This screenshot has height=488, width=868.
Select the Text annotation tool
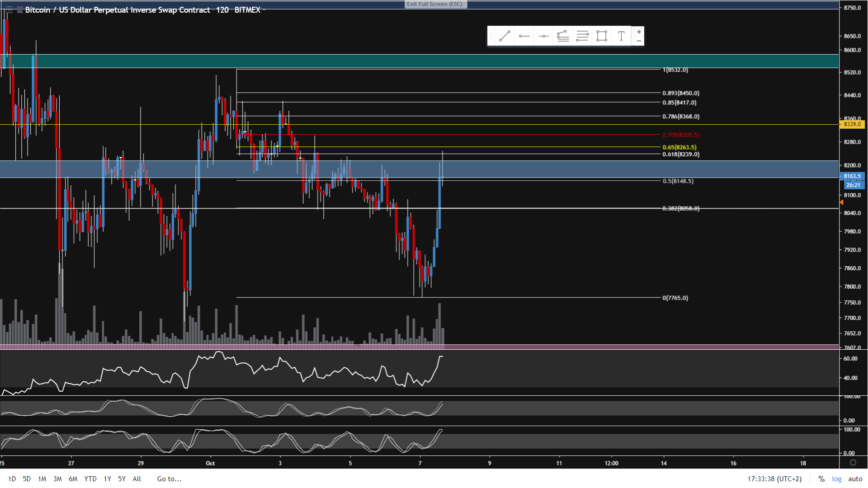pos(621,36)
